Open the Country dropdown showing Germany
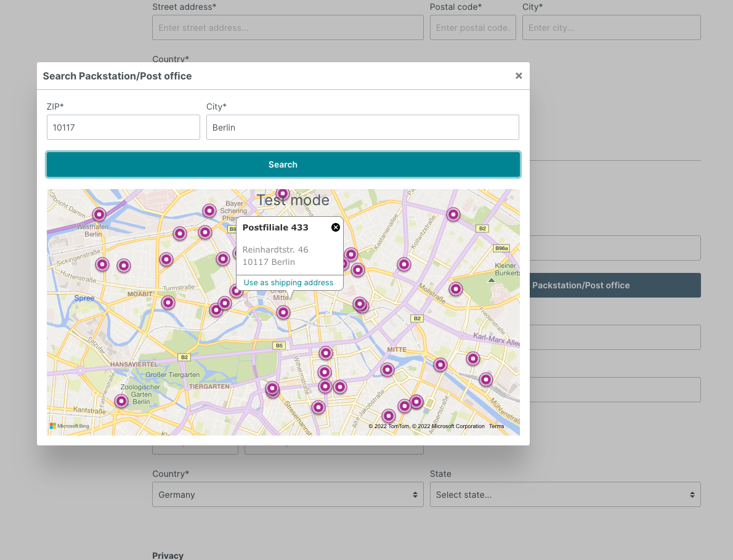The width and height of the screenshot is (733, 560). (288, 495)
